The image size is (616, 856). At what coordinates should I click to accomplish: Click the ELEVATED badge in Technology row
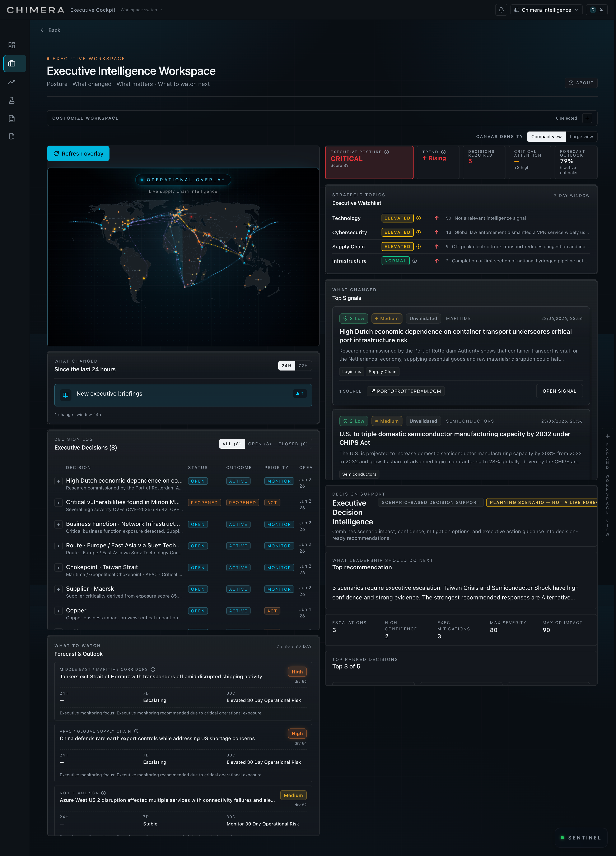(397, 218)
